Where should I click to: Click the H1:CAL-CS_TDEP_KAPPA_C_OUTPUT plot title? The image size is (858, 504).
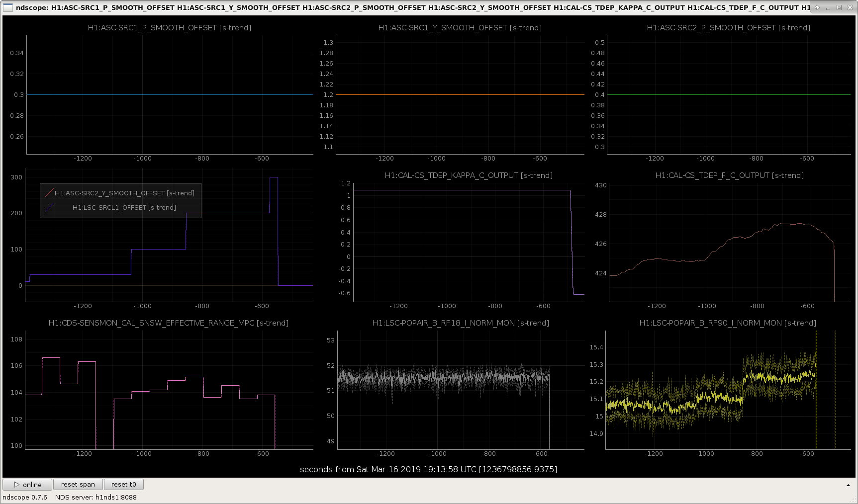(469, 175)
